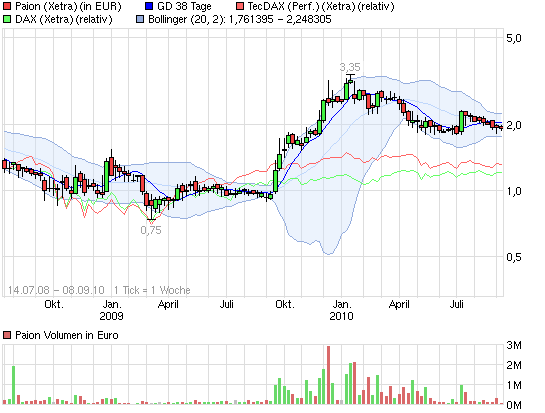This screenshot has width=545, height=413.
Task: Click the 3M volume axis label
Action: point(514,345)
